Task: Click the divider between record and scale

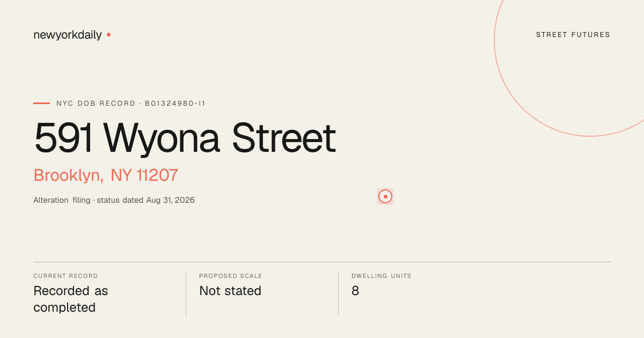Action: click(x=186, y=293)
